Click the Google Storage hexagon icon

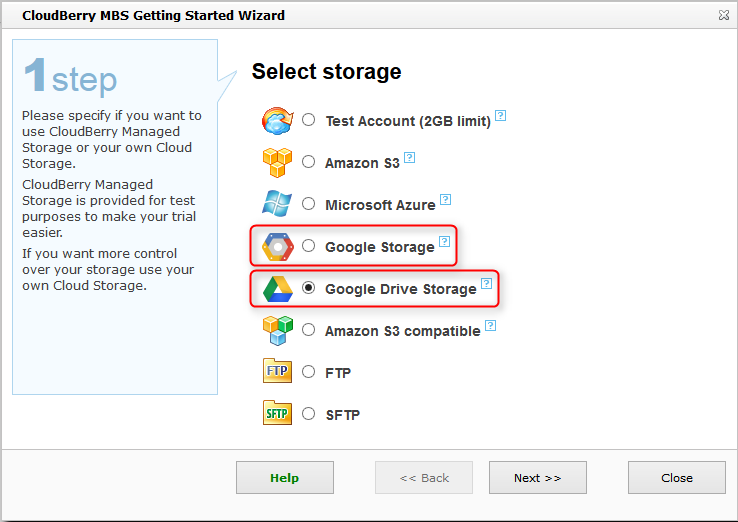(276, 246)
